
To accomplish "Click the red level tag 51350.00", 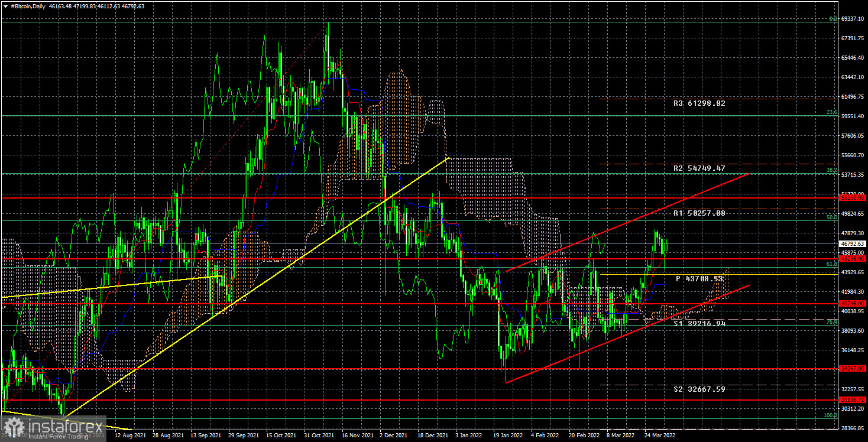I will 853,198.
